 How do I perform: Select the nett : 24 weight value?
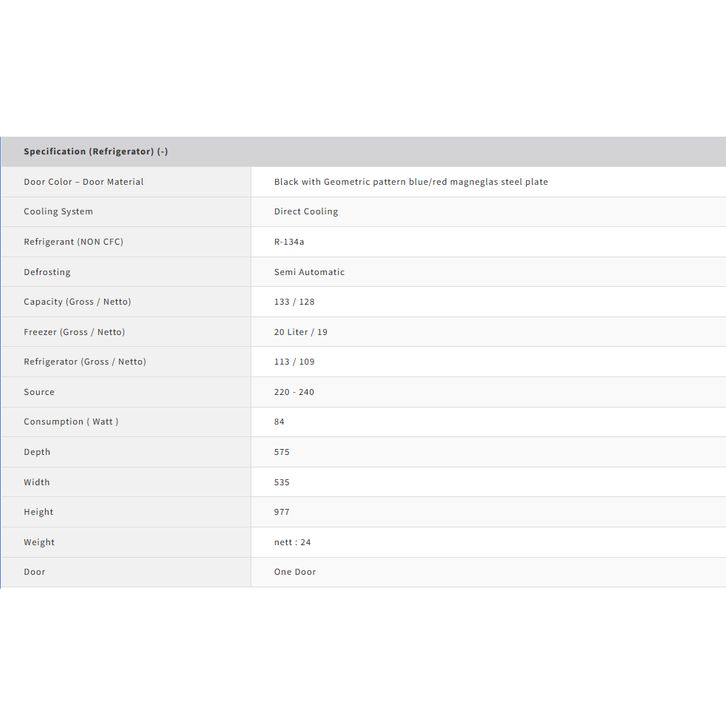click(x=292, y=542)
